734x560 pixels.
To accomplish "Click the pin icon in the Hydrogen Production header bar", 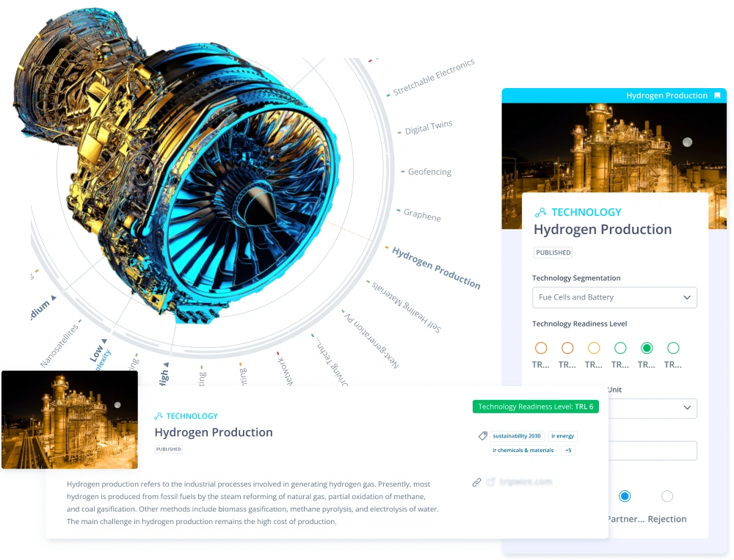I will tap(716, 95).
